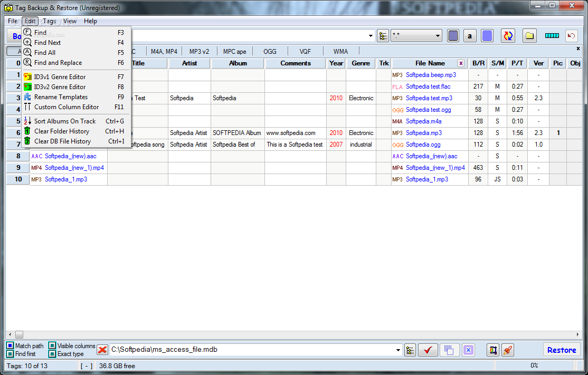Screen dimensions: 588x375
Task: Click the B/R column header
Action: [x=479, y=63]
